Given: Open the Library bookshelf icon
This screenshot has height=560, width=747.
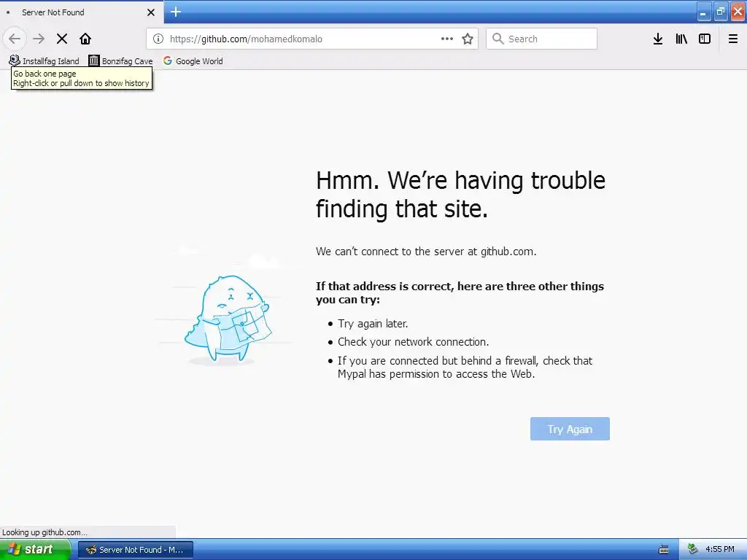Looking at the screenshot, I should coord(681,39).
